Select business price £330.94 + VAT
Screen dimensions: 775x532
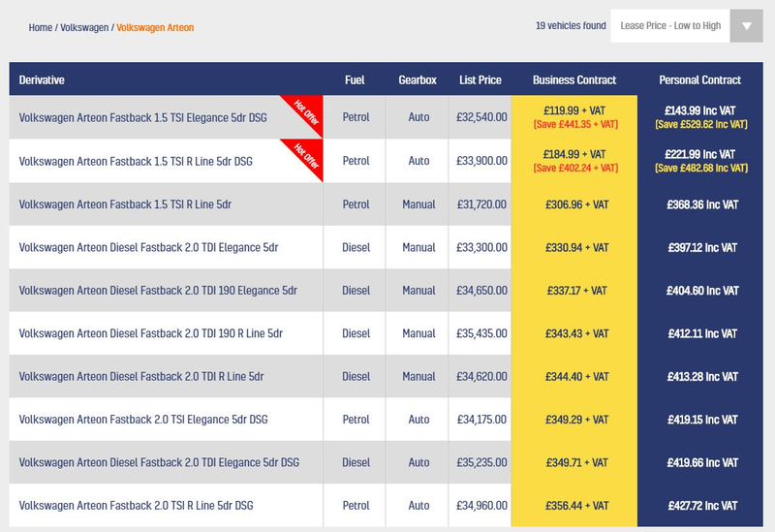(576, 248)
